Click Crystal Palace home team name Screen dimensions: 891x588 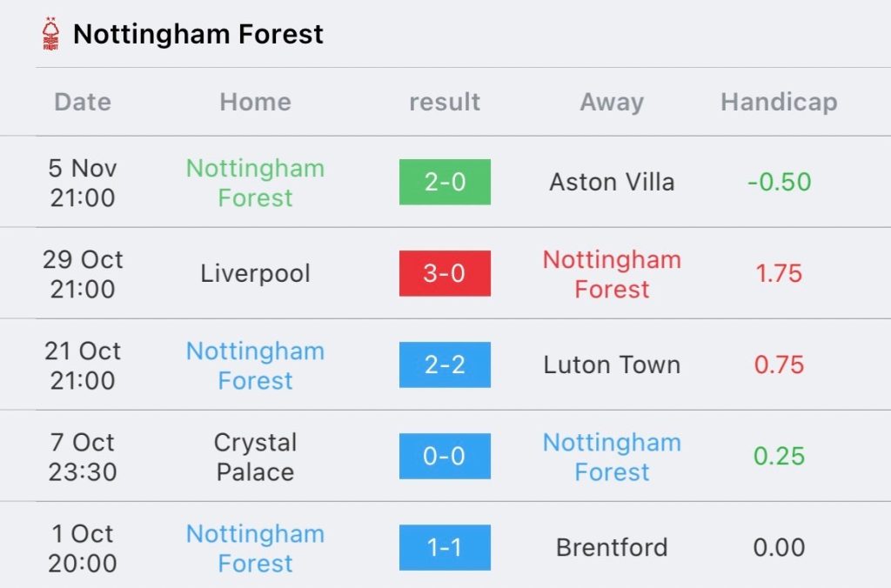click(x=255, y=457)
